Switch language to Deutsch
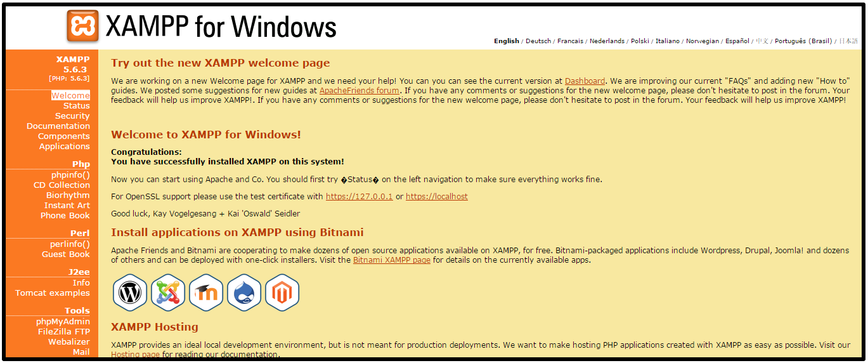 pos(538,41)
